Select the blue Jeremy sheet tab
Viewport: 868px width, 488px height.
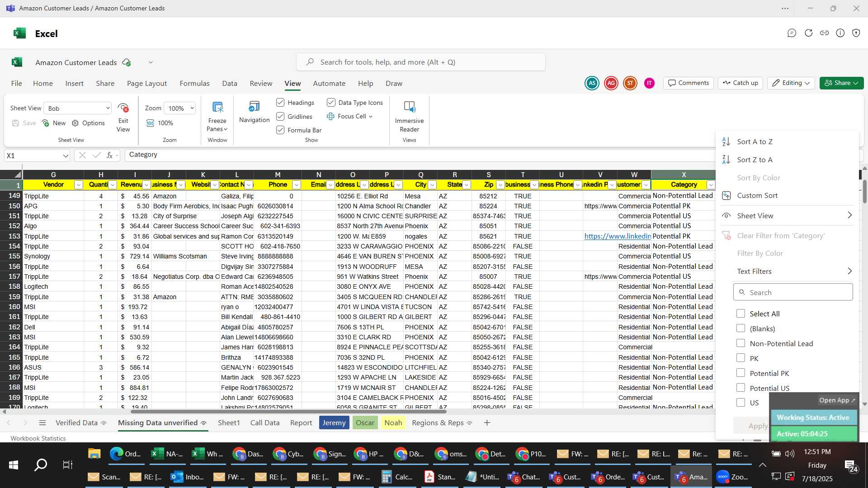tap(334, 422)
